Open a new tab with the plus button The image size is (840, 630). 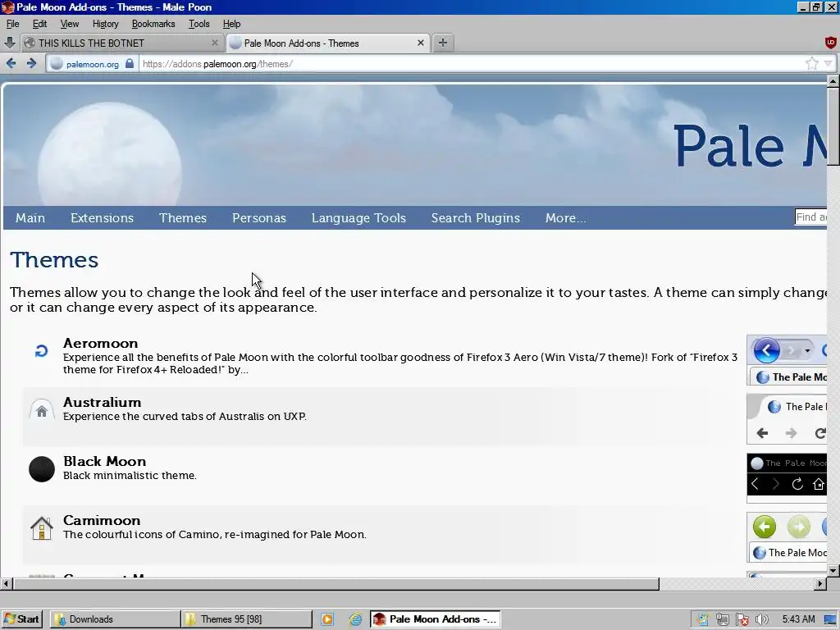coord(442,43)
